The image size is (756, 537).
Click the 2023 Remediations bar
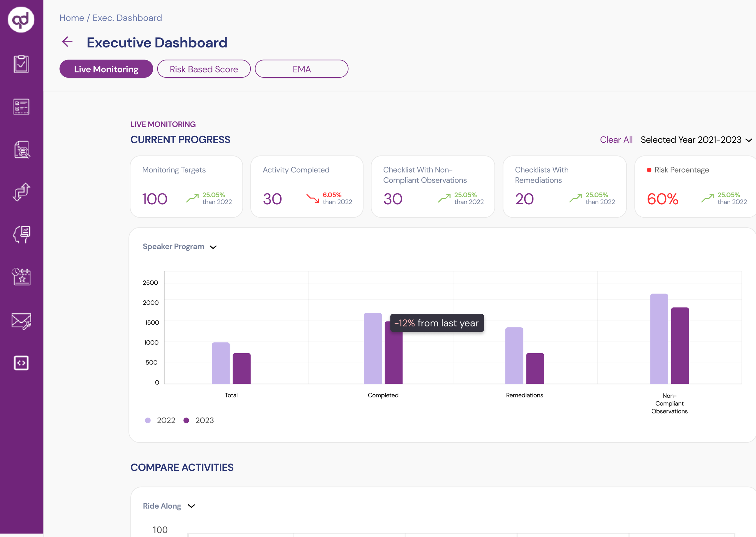click(535, 368)
